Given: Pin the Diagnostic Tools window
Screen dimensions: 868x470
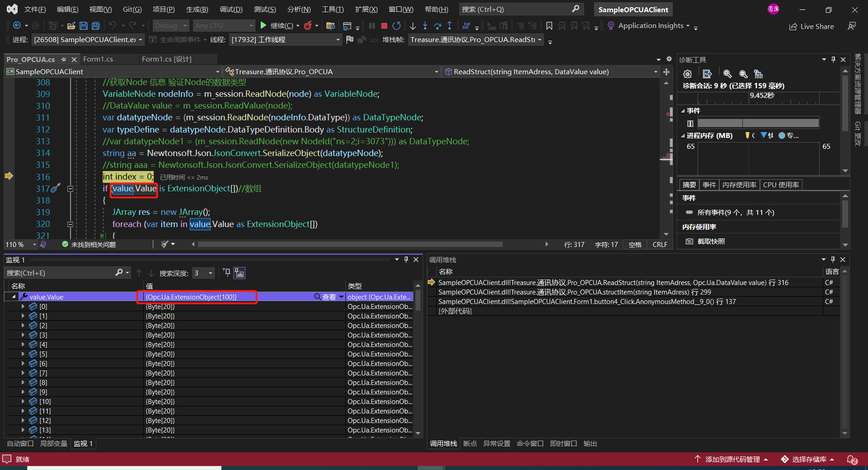Looking at the screenshot, I should click(x=833, y=59).
